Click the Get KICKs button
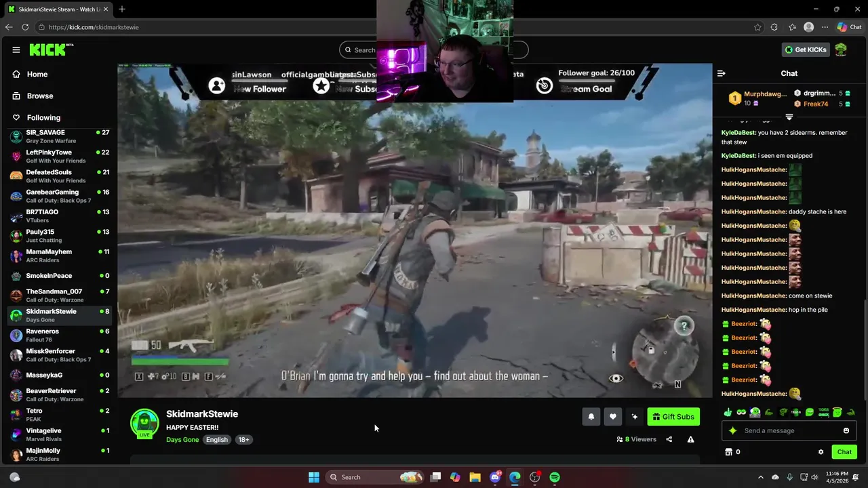The image size is (868, 488). (x=806, y=49)
